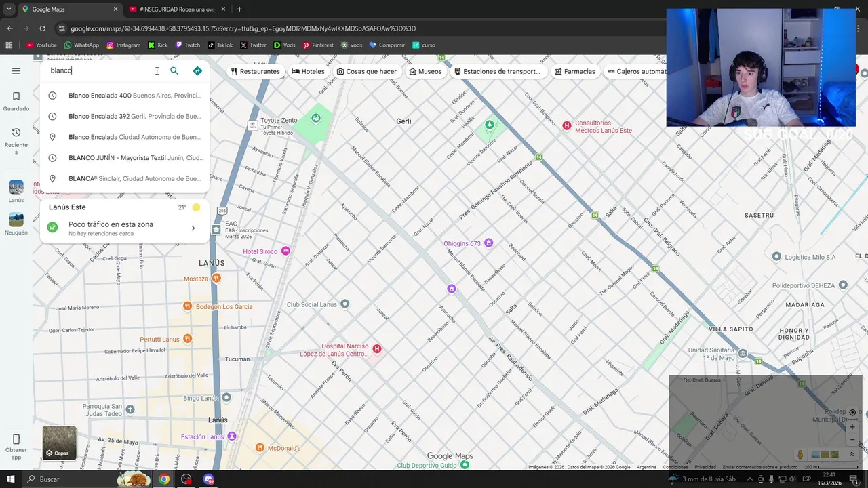
Task: Click Estaciones de transporte chip
Action: tap(497, 71)
